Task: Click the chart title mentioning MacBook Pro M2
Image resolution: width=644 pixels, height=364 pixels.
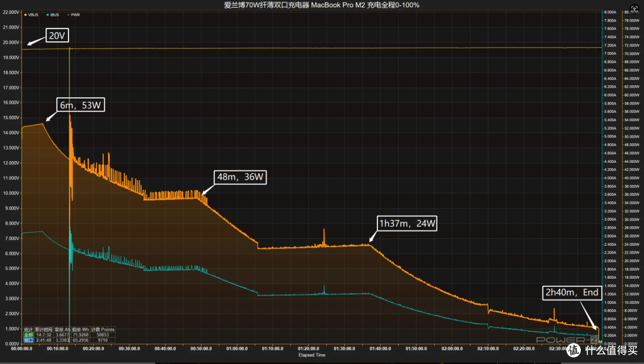Action: point(321,5)
